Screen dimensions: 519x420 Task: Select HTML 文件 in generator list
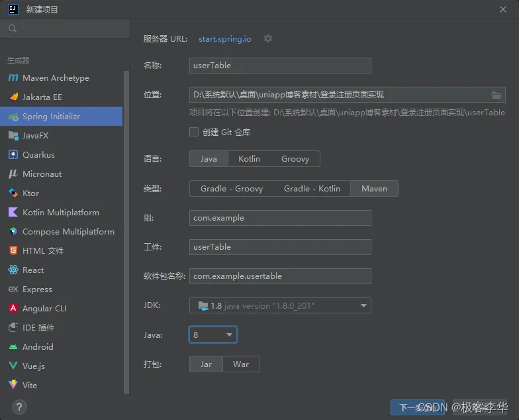pyautogui.click(x=61, y=250)
